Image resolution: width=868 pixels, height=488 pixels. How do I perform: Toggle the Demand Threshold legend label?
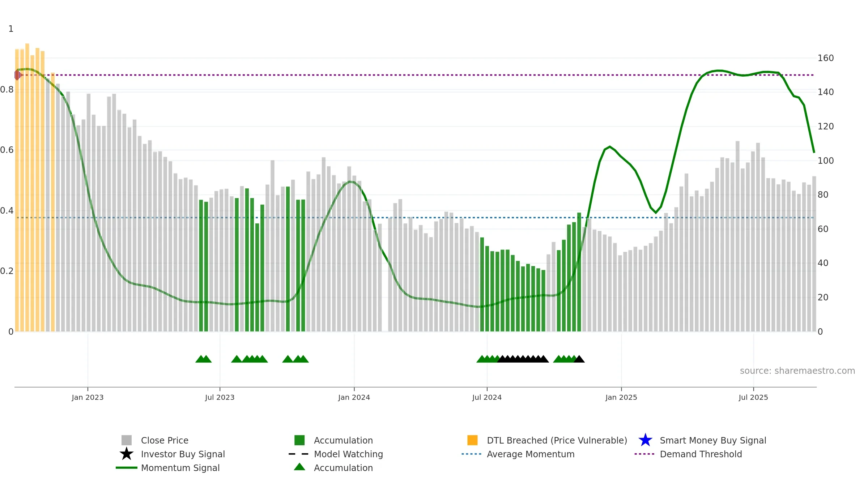701,454
